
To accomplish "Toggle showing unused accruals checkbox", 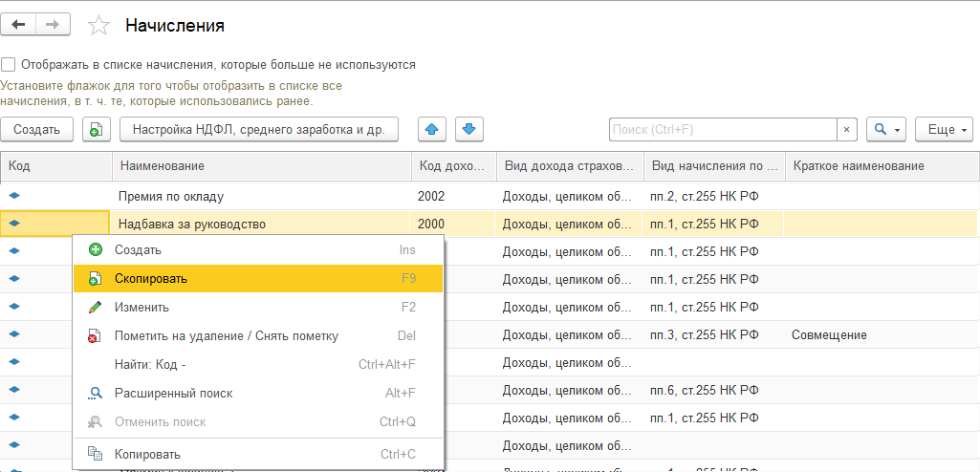I will pos(9,65).
